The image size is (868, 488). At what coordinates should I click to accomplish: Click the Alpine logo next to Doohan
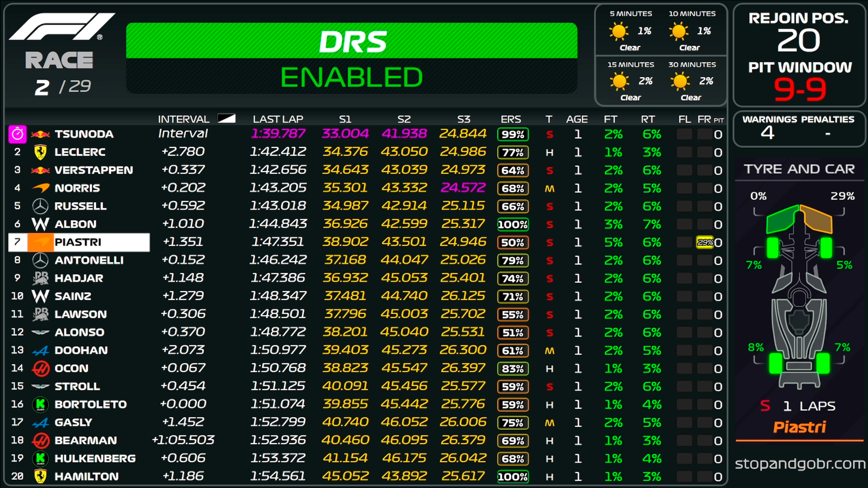pos(40,351)
